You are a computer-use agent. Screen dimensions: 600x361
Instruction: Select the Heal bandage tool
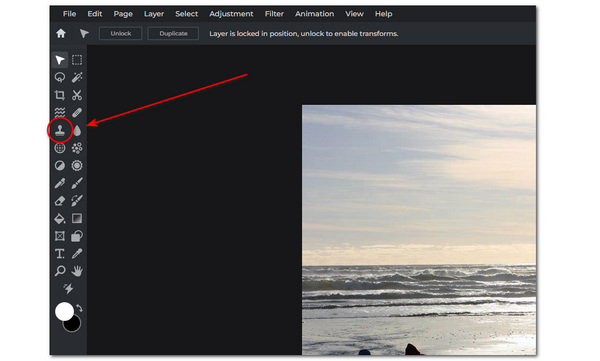(77, 113)
